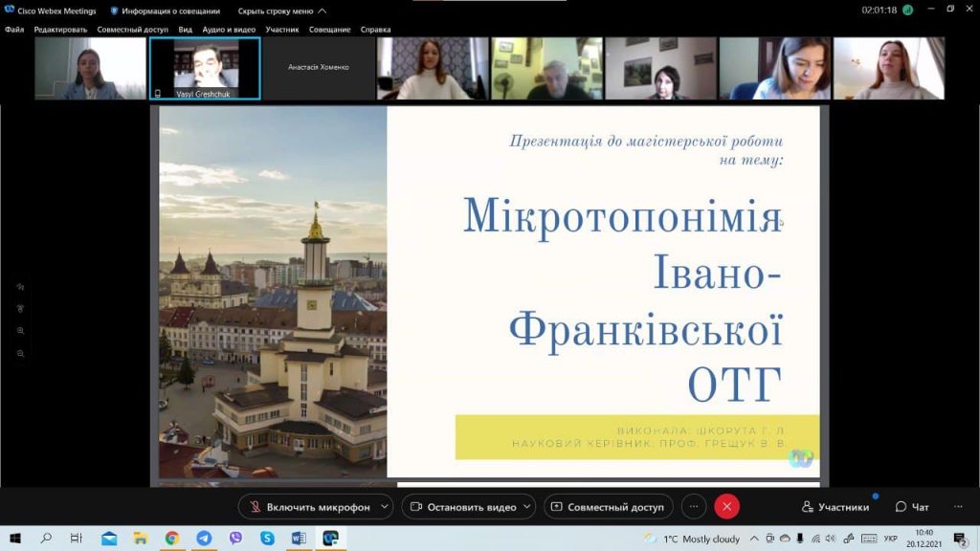
Task: Select Vasyl Greshchuk's video thumbnail
Action: pos(205,68)
